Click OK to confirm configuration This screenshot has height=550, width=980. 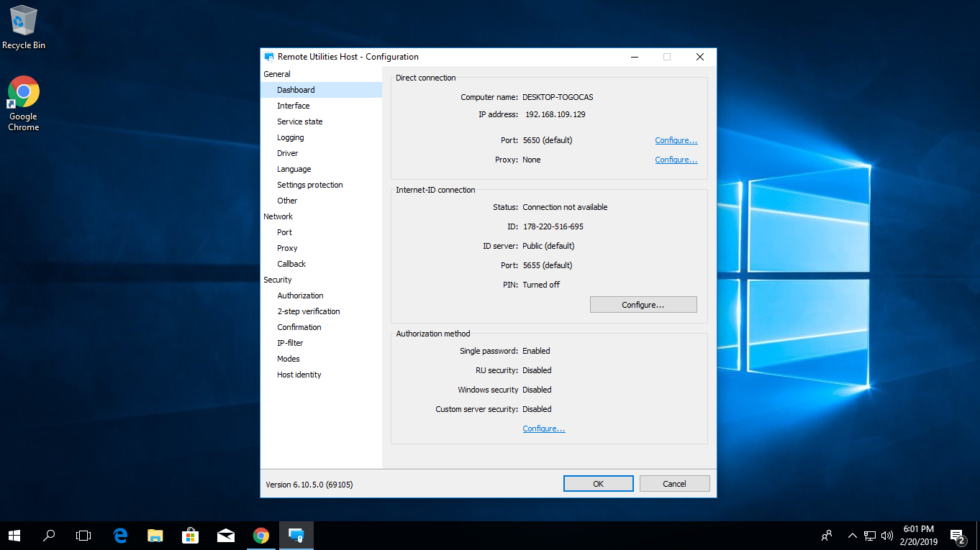click(598, 484)
